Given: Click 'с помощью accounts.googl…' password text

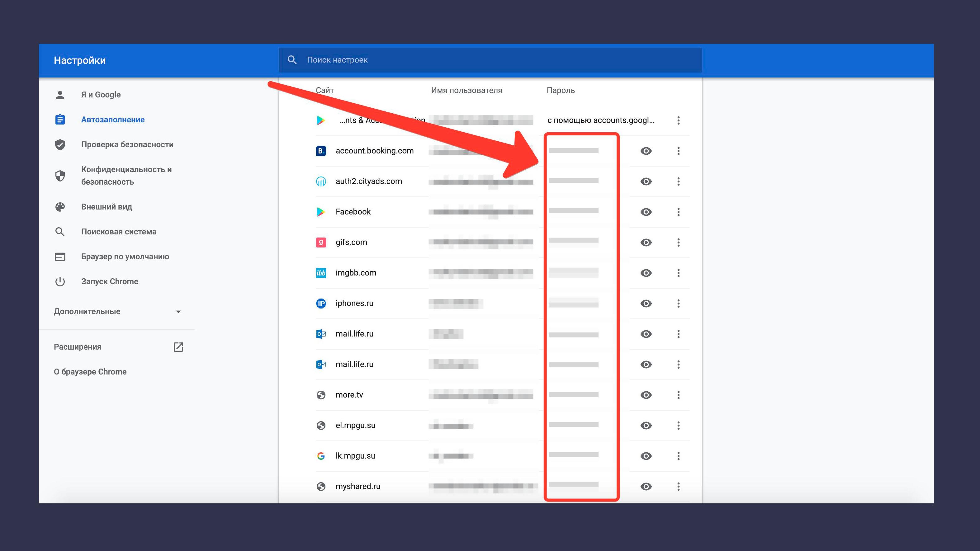Looking at the screenshot, I should 600,120.
